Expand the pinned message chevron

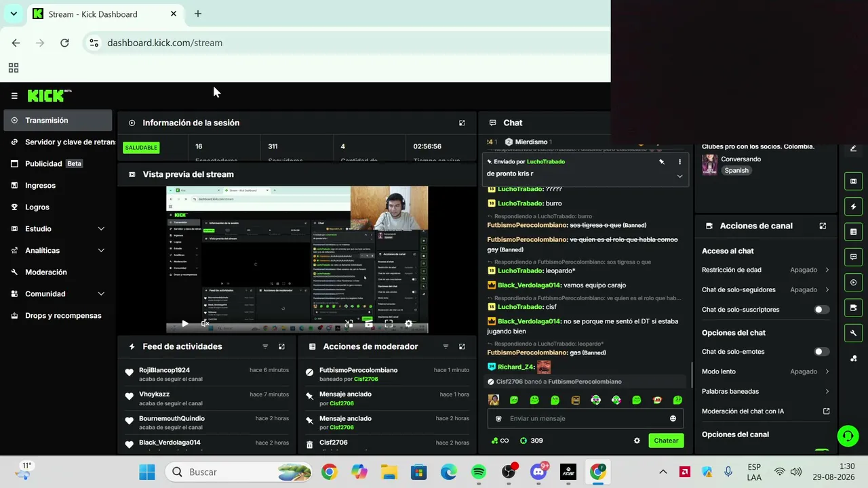coord(679,176)
